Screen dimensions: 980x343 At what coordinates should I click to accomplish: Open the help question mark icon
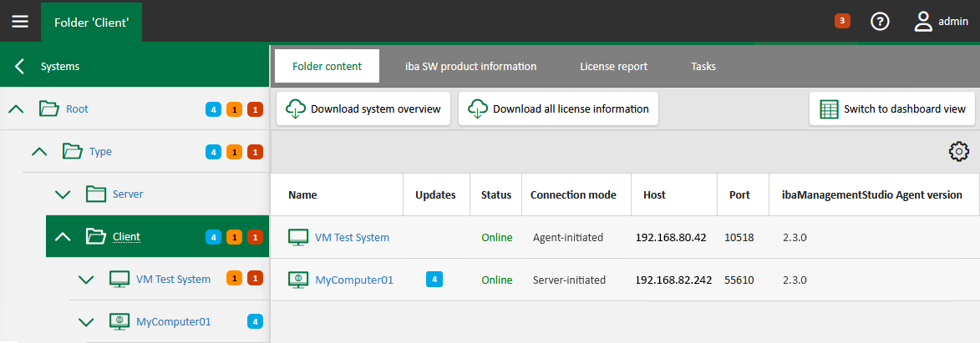[880, 22]
